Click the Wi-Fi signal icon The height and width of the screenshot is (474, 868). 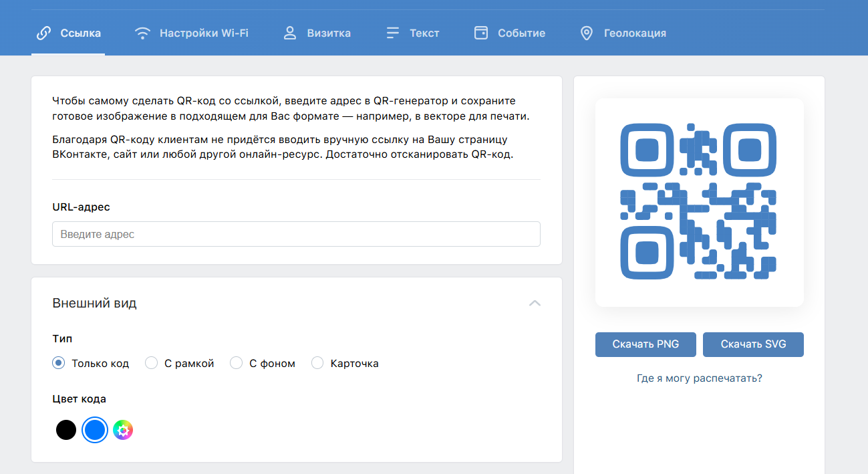[142, 33]
